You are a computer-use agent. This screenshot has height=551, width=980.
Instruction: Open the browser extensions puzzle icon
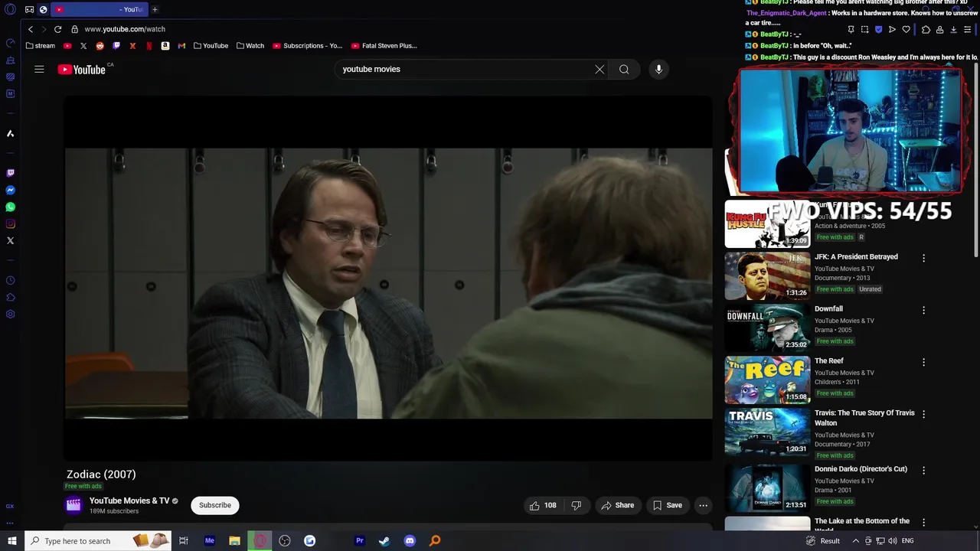(x=926, y=29)
